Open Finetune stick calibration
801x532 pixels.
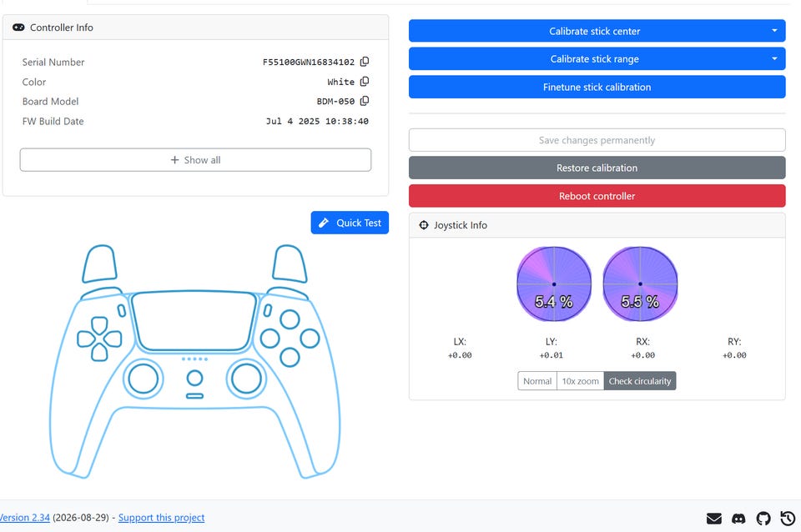(x=597, y=87)
